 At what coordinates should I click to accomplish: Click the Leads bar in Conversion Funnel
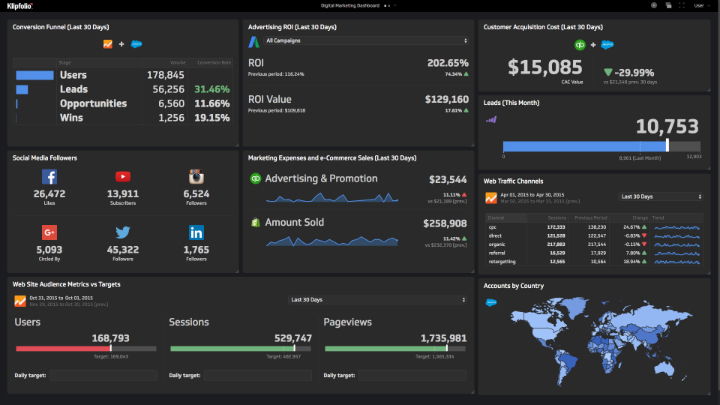(22, 90)
